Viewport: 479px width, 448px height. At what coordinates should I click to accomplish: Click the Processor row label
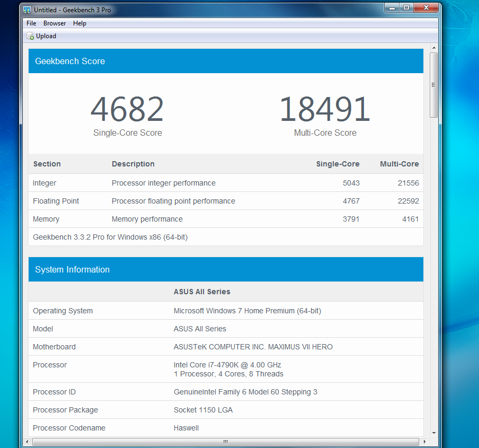pos(49,365)
